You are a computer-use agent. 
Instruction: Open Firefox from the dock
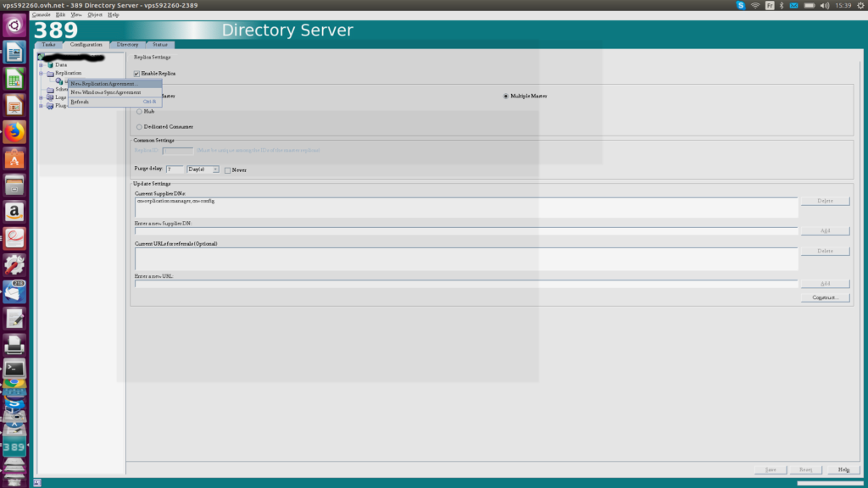[x=14, y=132]
